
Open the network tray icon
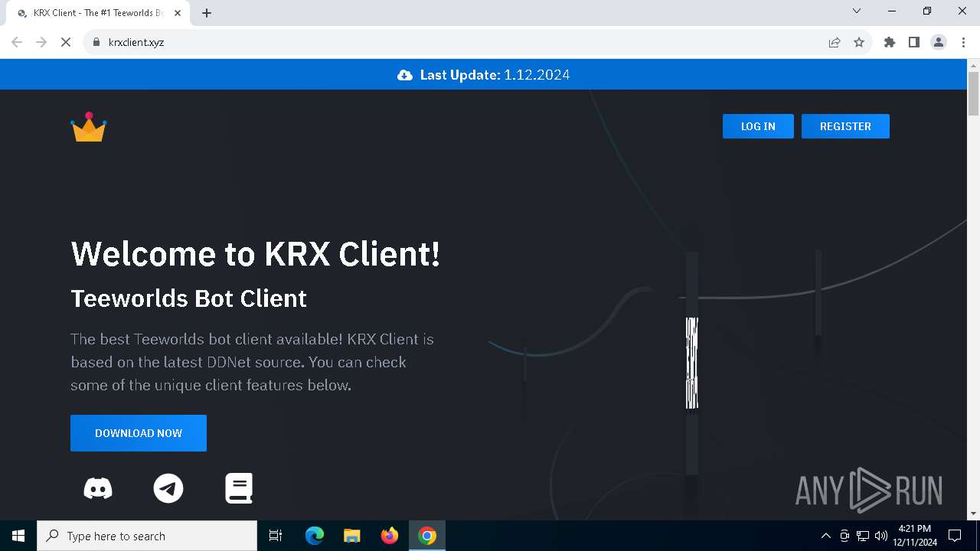(863, 536)
